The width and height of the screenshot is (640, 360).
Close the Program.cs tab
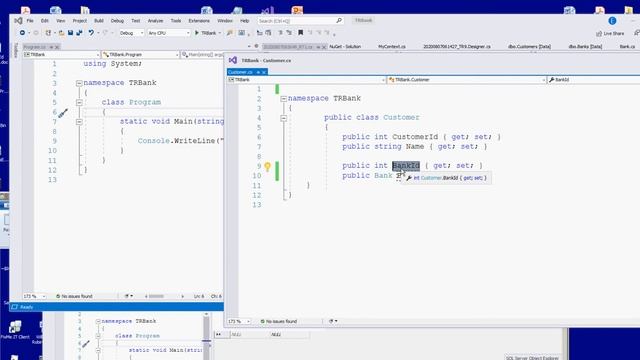57,47
